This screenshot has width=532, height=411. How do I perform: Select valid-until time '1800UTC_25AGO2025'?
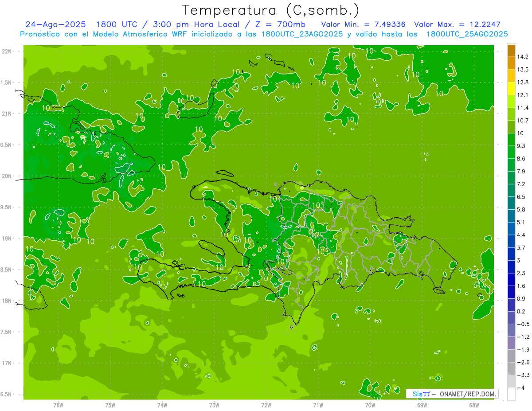click(x=467, y=34)
